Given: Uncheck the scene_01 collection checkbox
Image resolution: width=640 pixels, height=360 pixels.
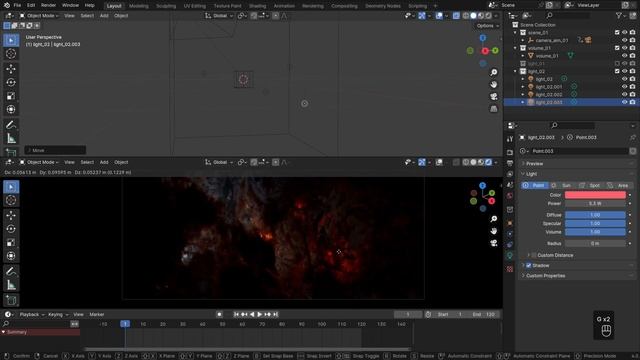Looking at the screenshot, I should pyautogui.click(x=617, y=32).
